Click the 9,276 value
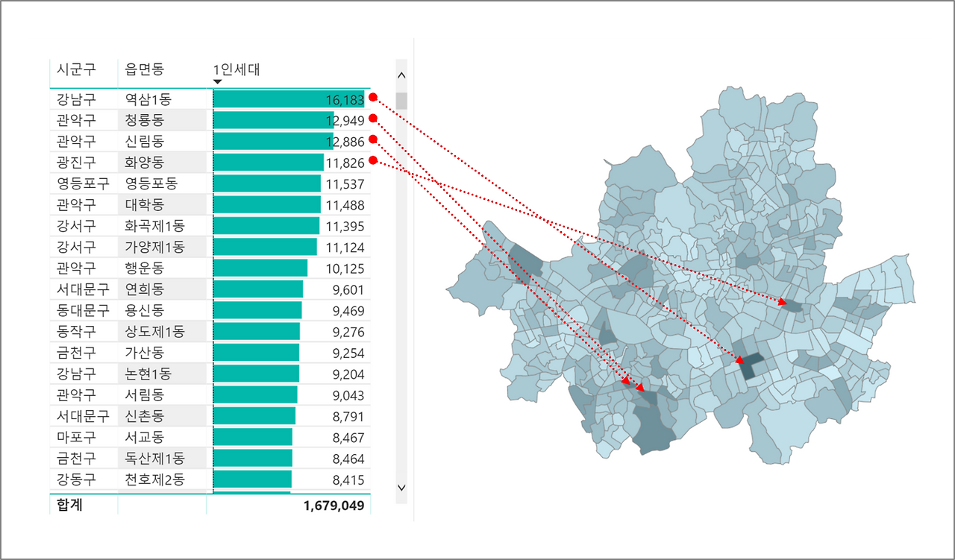This screenshot has width=955, height=560. point(349,331)
